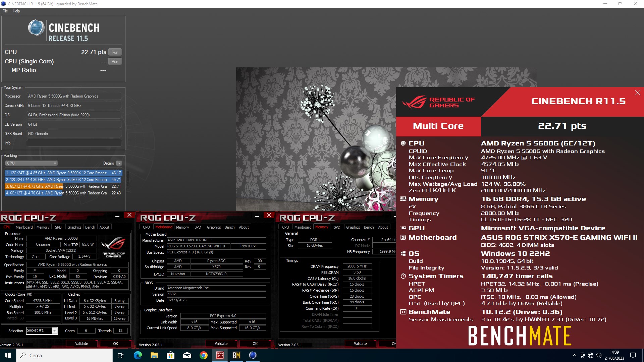Select Mainboard tab in first CPU-Z

tap(24, 227)
